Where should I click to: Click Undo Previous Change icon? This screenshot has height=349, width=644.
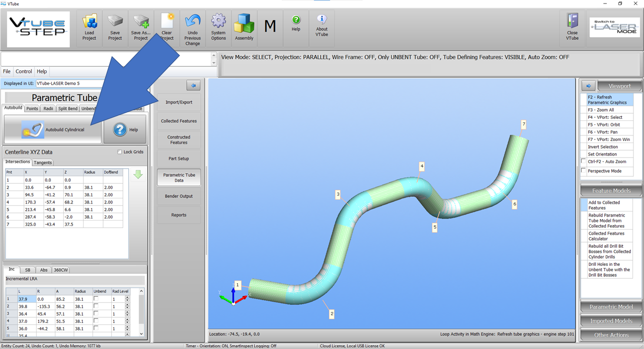point(192,22)
